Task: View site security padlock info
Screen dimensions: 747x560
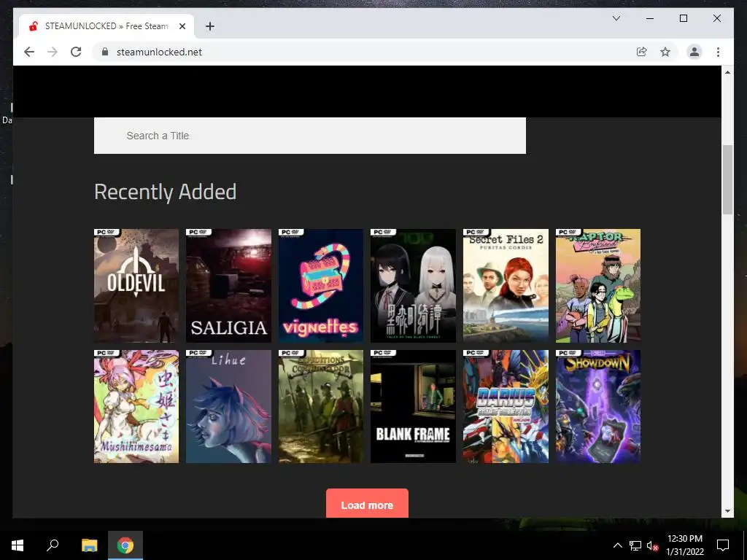Action: pyautogui.click(x=105, y=52)
